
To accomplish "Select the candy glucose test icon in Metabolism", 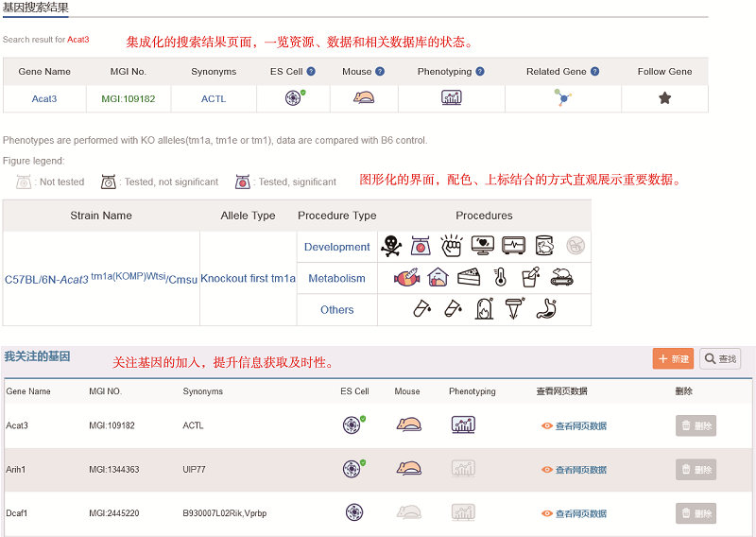I will 407,277.
